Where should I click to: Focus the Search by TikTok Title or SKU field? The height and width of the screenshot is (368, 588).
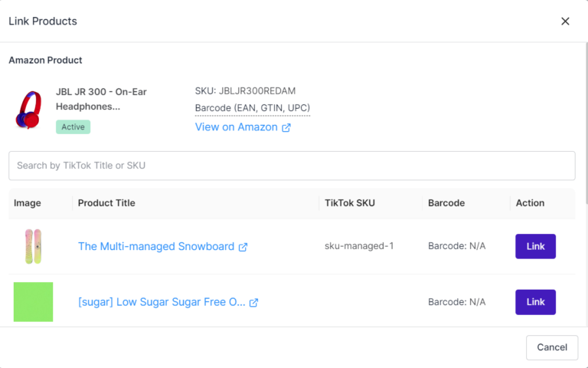pos(292,166)
